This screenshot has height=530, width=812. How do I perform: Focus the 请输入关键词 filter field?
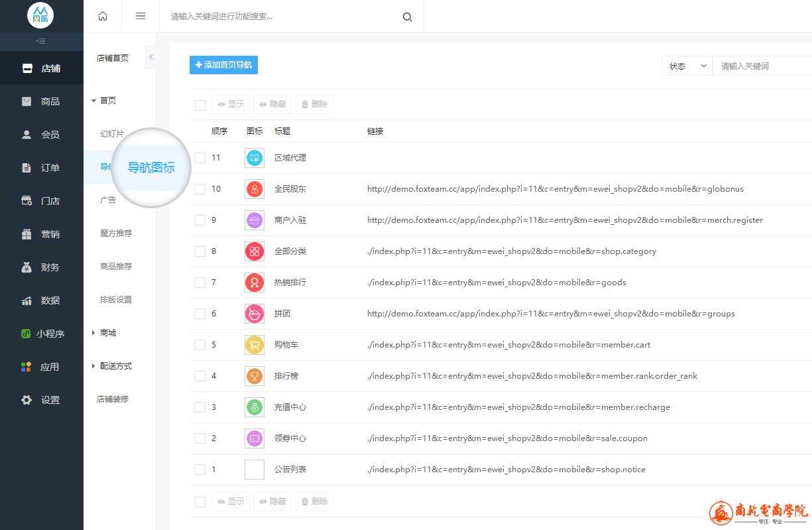tap(762, 66)
